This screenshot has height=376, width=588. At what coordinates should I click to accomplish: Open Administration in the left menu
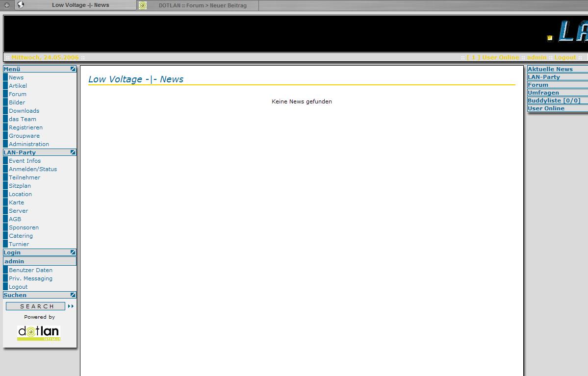coord(29,144)
